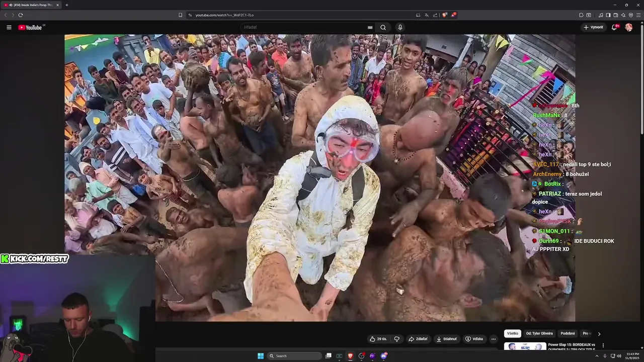Select the Podobné filter chip
This screenshot has width=644, height=362.
point(568,333)
